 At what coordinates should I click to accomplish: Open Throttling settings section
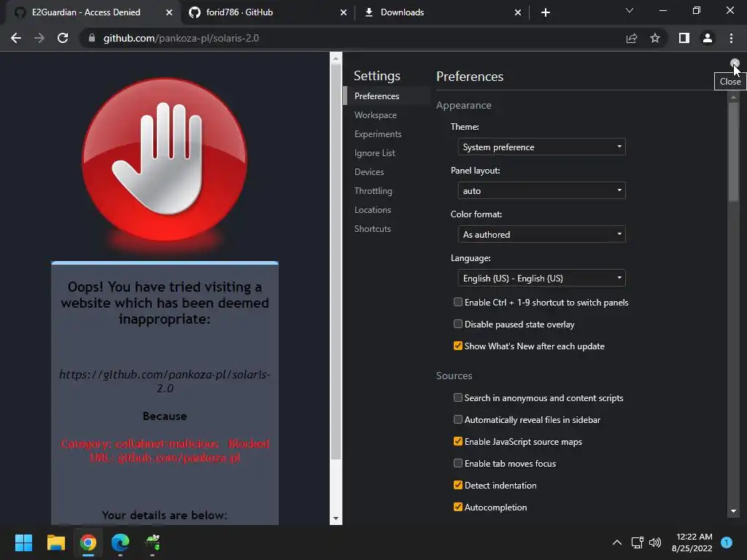click(373, 191)
